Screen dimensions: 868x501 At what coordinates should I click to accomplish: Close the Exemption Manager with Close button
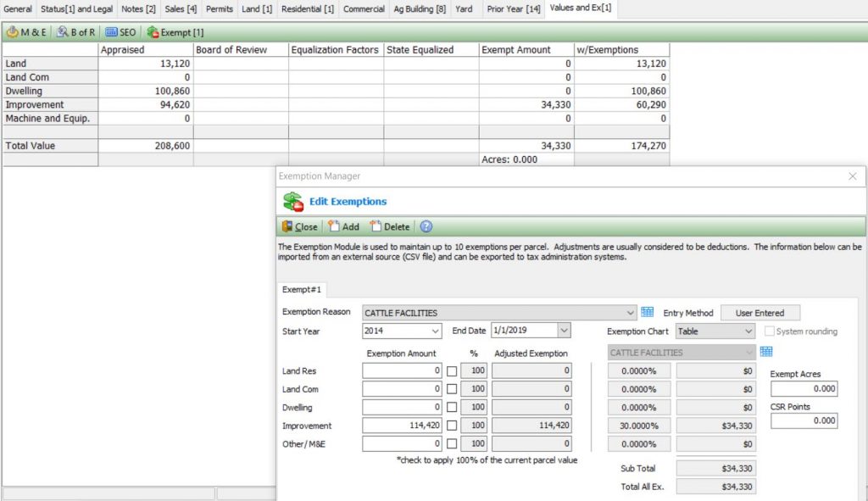click(299, 226)
